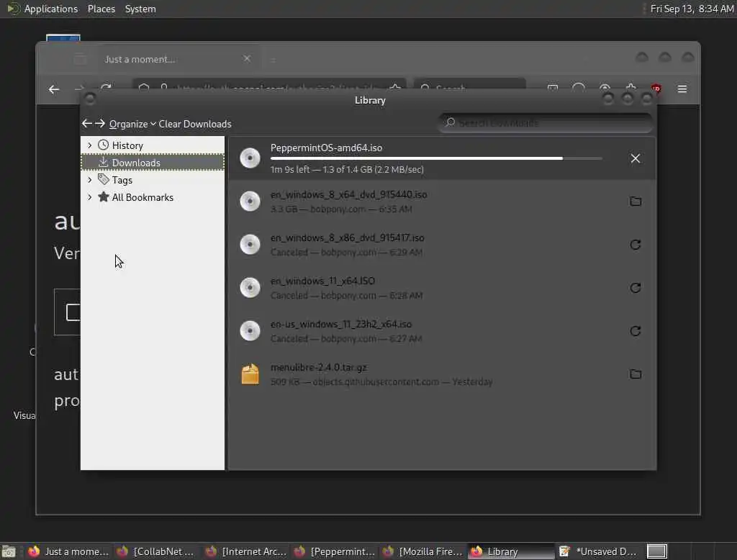Retry download of en-us_windows_11_23h2_x64.iso
Screen dimensions: 737x560
pyautogui.click(x=636, y=331)
